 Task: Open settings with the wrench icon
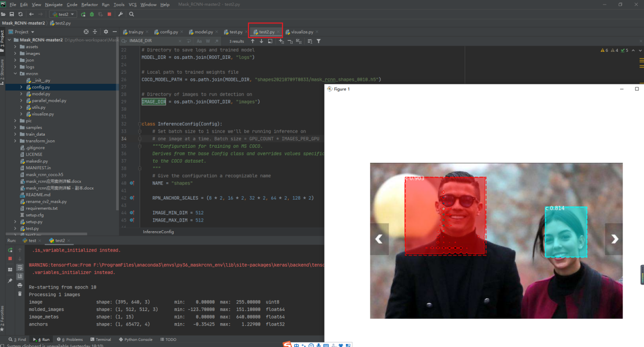pyautogui.click(x=121, y=14)
